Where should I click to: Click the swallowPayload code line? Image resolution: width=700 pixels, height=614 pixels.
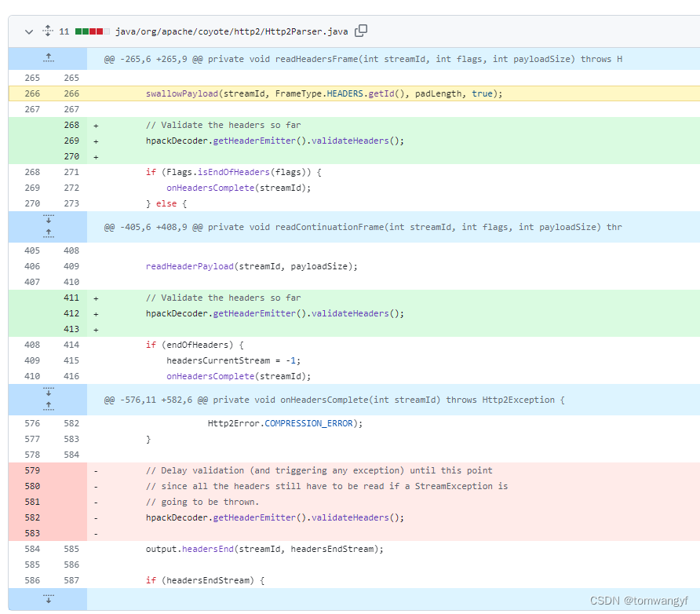point(323,93)
